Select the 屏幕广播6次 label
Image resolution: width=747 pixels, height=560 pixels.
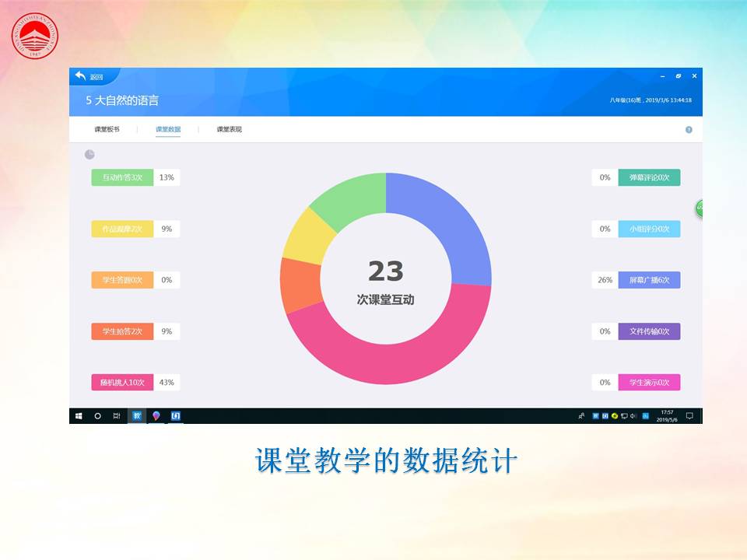[649, 280]
